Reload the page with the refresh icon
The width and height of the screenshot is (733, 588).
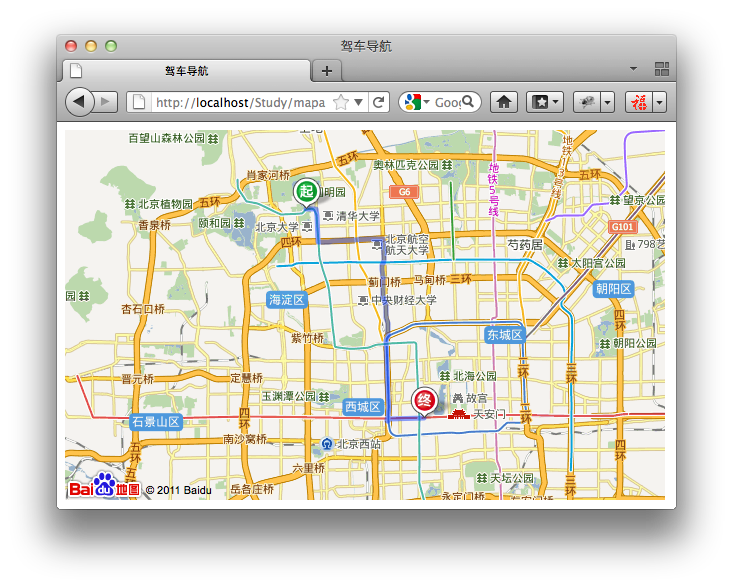(x=379, y=102)
